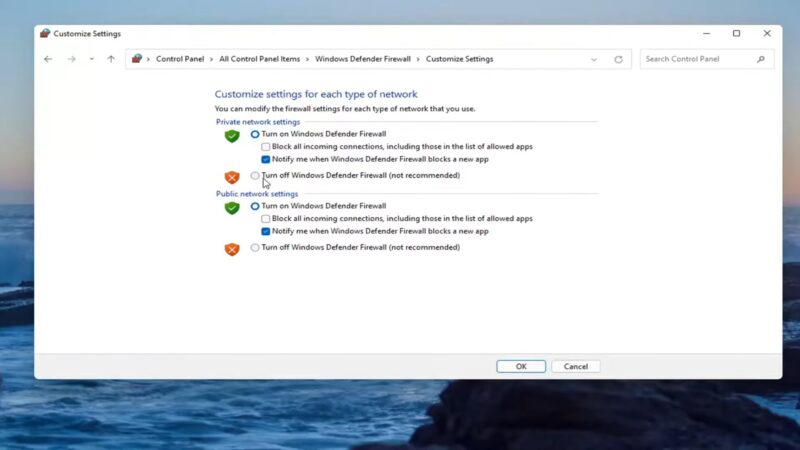Expand the first chevron beside address bar icon
The height and width of the screenshot is (450, 800).
tap(148, 59)
